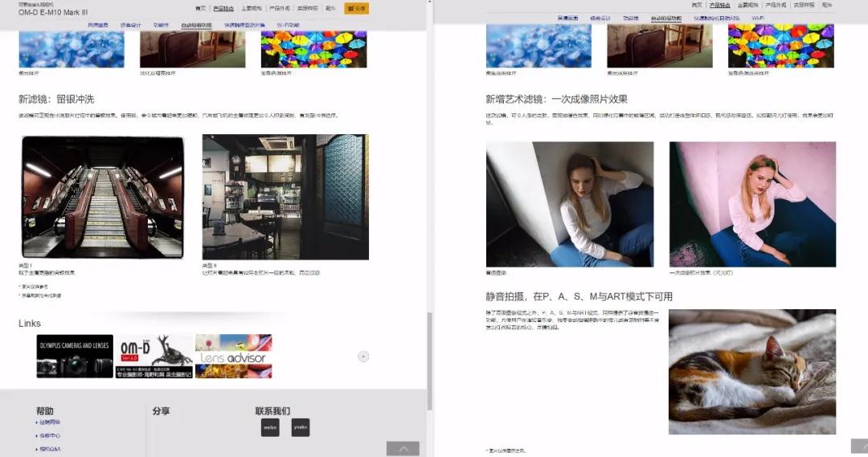Click the escalator photo in left window
Viewport: 868px width, 457px height.
coord(102,197)
